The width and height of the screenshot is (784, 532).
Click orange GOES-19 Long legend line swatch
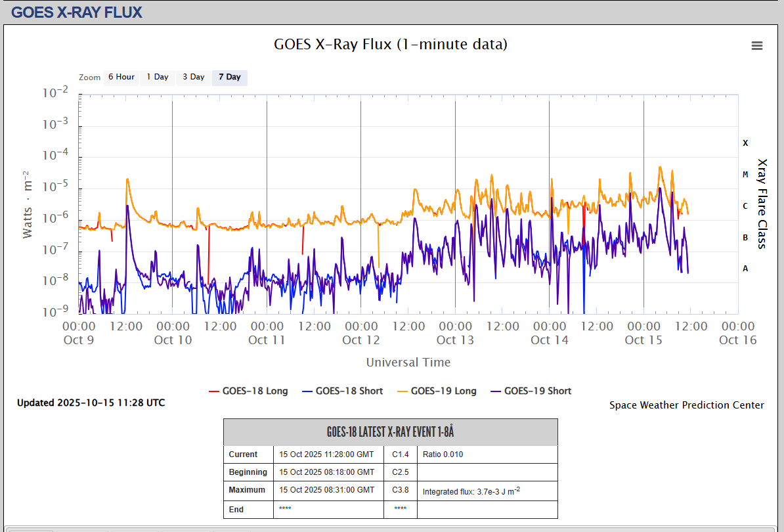[x=402, y=391]
